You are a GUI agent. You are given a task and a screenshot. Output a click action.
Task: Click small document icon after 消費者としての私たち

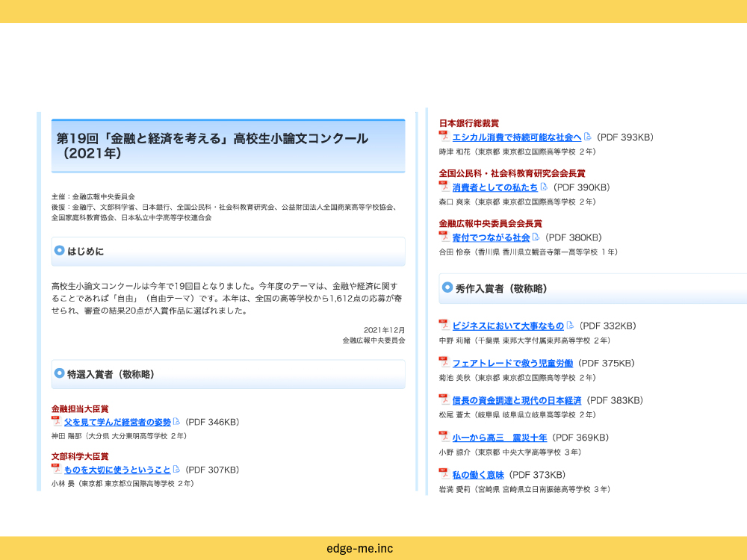544,187
